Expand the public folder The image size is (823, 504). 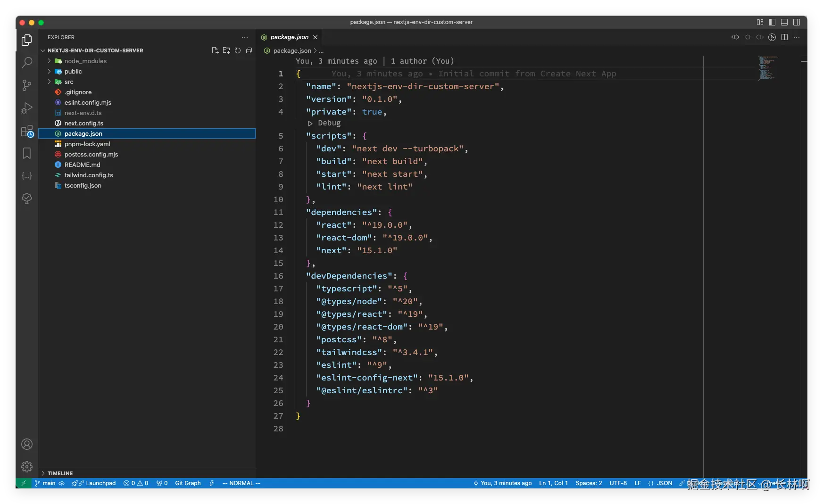(147, 72)
